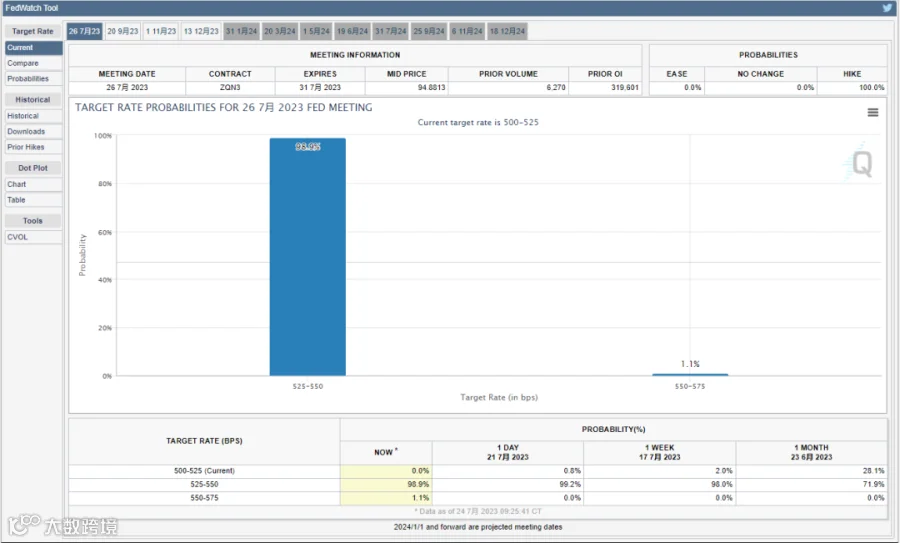Viewport: 900px width, 543px height.
Task: Open the Dot Plot Table
Action: pos(33,200)
